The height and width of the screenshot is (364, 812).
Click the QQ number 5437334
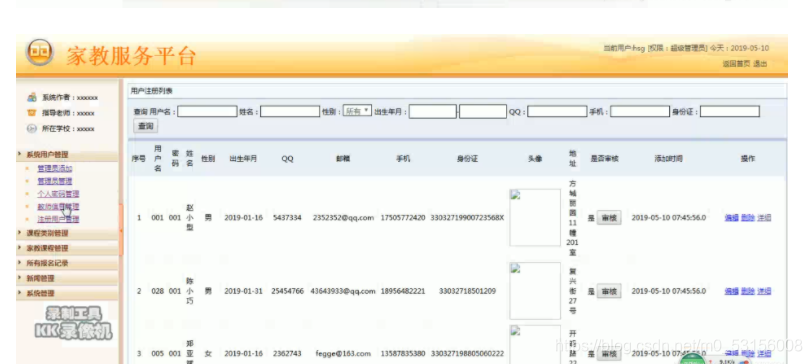pos(287,218)
